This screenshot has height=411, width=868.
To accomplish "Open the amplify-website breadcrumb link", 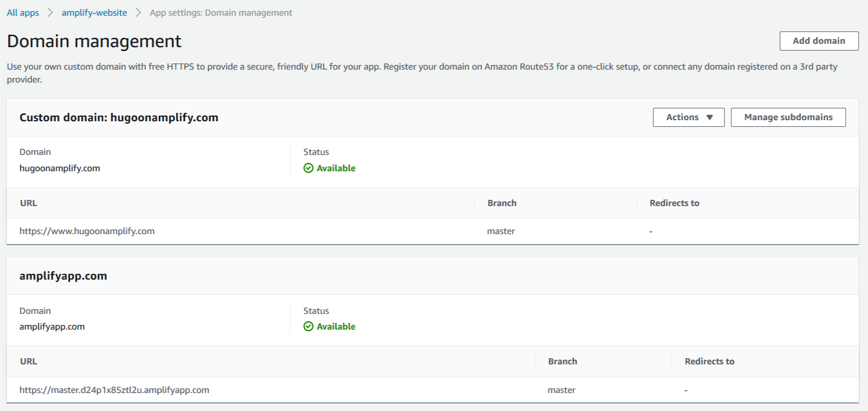I will 94,12.
